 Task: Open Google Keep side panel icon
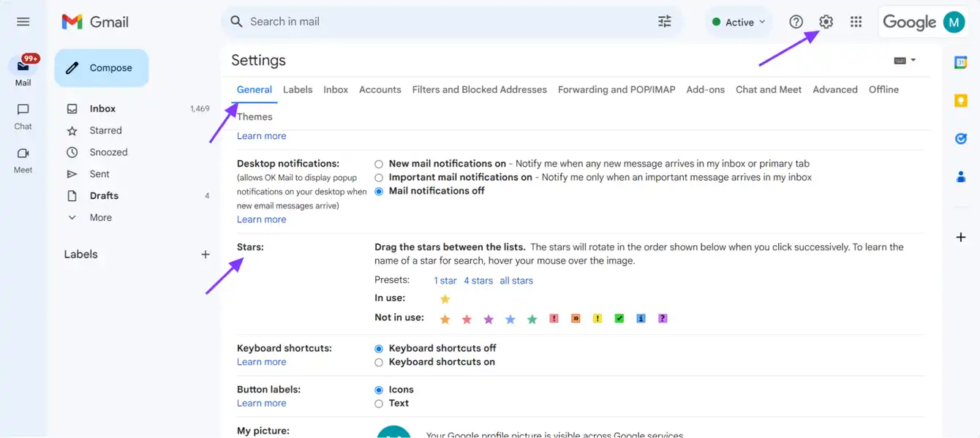pyautogui.click(x=961, y=101)
